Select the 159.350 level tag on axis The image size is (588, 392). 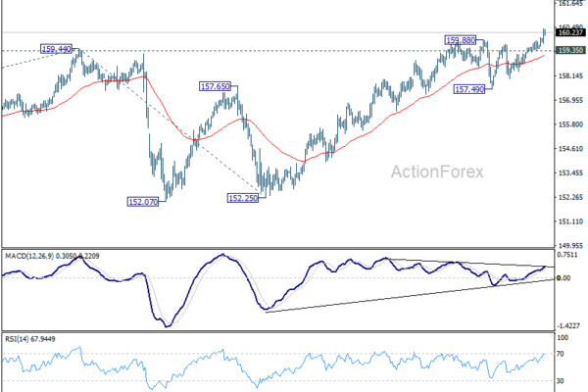570,50
